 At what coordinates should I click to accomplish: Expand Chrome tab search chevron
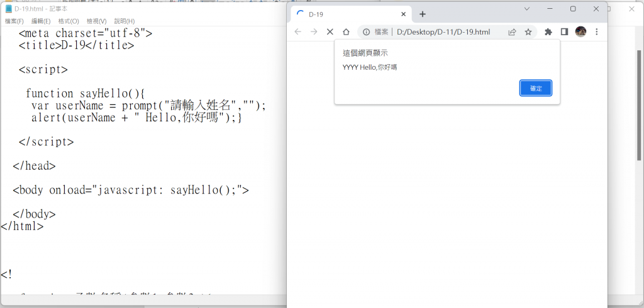(x=527, y=9)
